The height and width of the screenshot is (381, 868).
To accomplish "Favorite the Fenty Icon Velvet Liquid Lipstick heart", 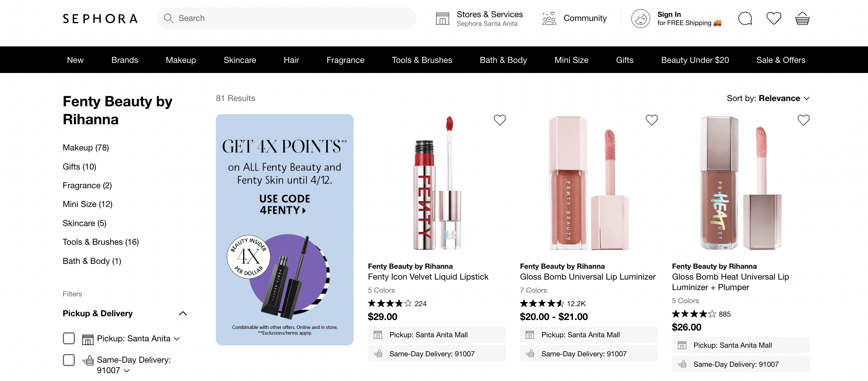I will point(499,120).
